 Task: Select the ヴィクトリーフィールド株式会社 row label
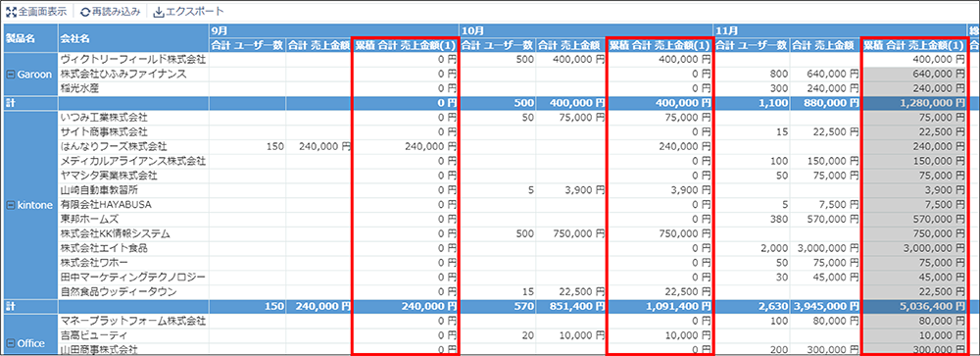click(x=133, y=60)
